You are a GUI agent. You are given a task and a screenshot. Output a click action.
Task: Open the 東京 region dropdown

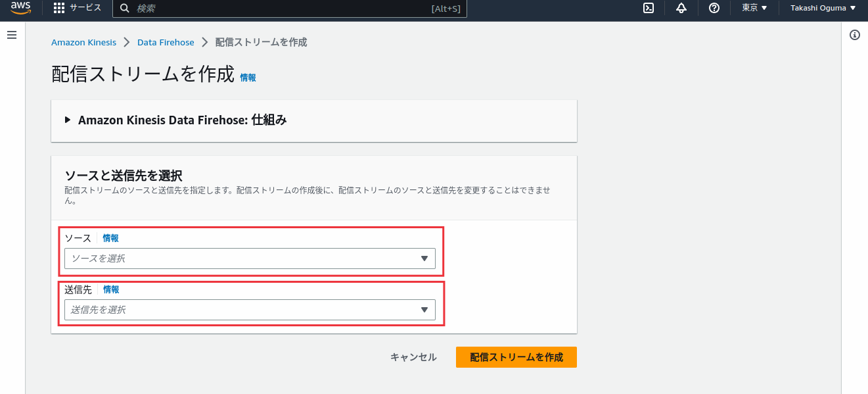(754, 8)
